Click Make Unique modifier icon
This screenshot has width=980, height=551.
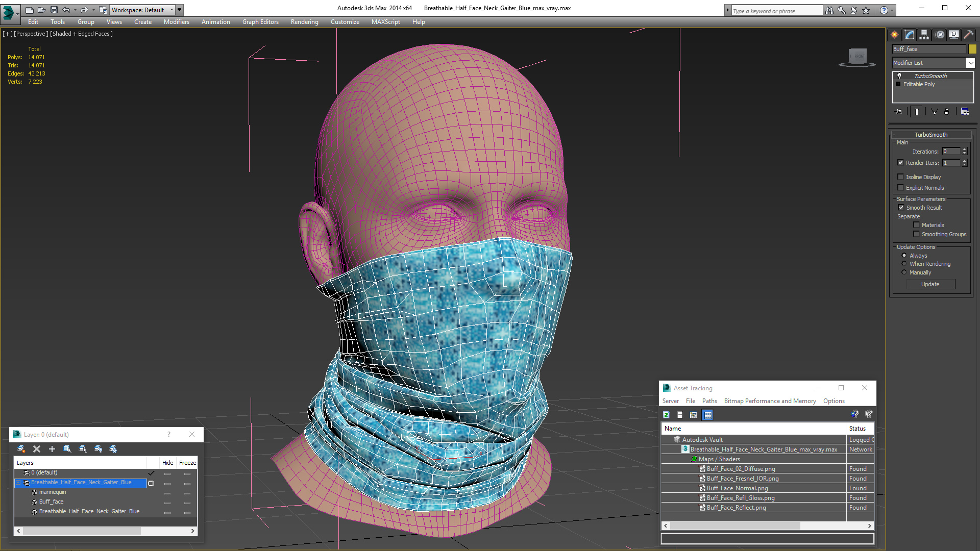[934, 111]
